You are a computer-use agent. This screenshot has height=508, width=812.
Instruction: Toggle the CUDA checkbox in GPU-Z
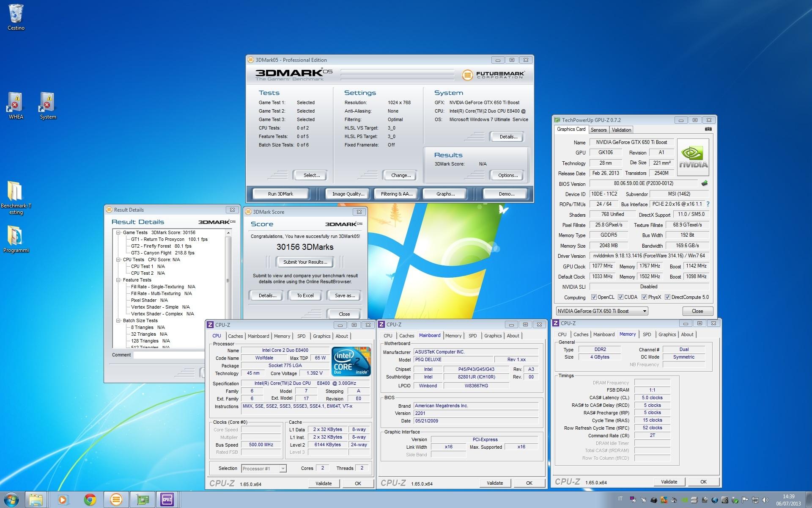(620, 297)
